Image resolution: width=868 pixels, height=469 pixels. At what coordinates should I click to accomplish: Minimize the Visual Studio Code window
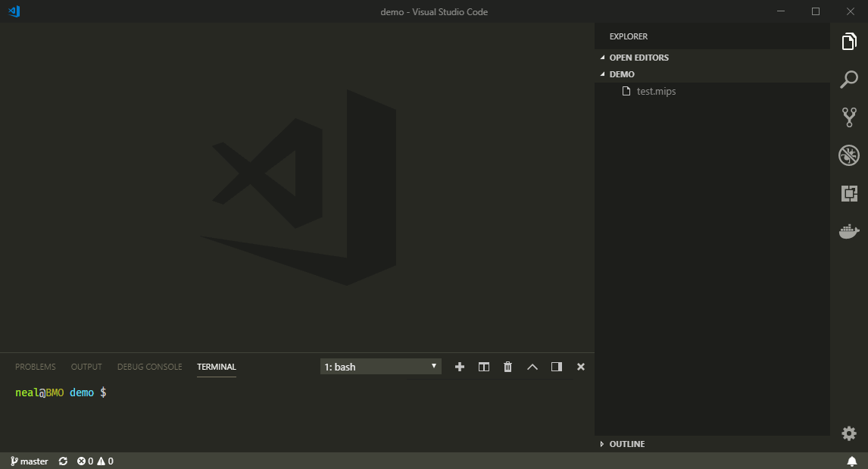pyautogui.click(x=781, y=11)
